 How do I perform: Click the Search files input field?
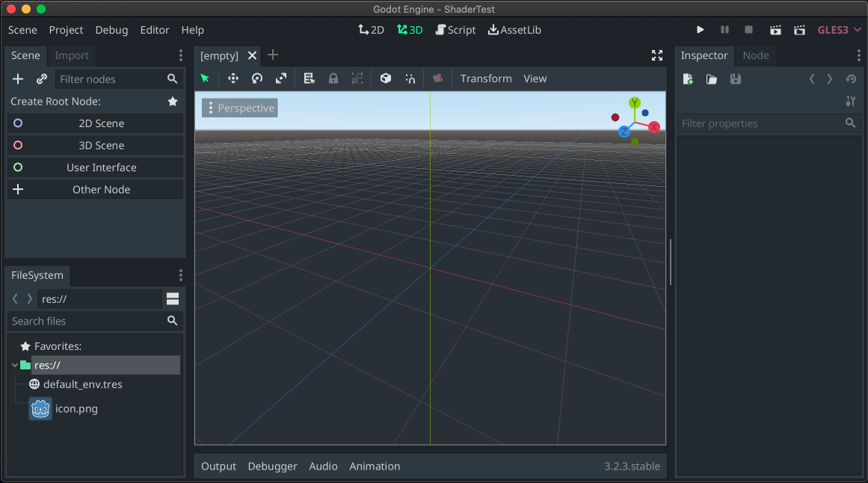click(95, 322)
